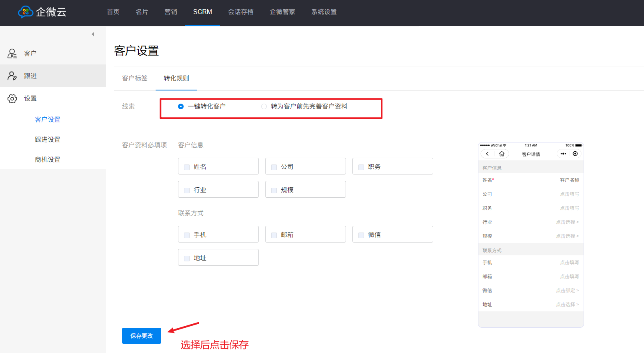
Task: Select the 一键转化客户 radio option
Action: (181, 106)
